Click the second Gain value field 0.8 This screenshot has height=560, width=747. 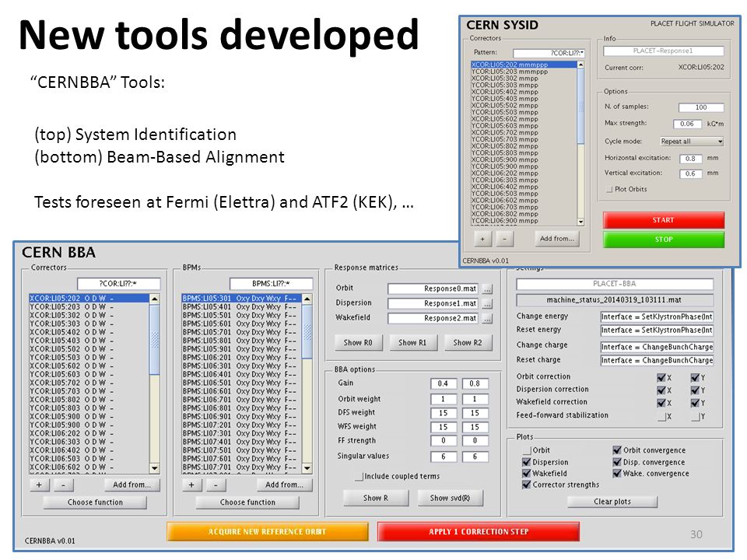click(475, 383)
